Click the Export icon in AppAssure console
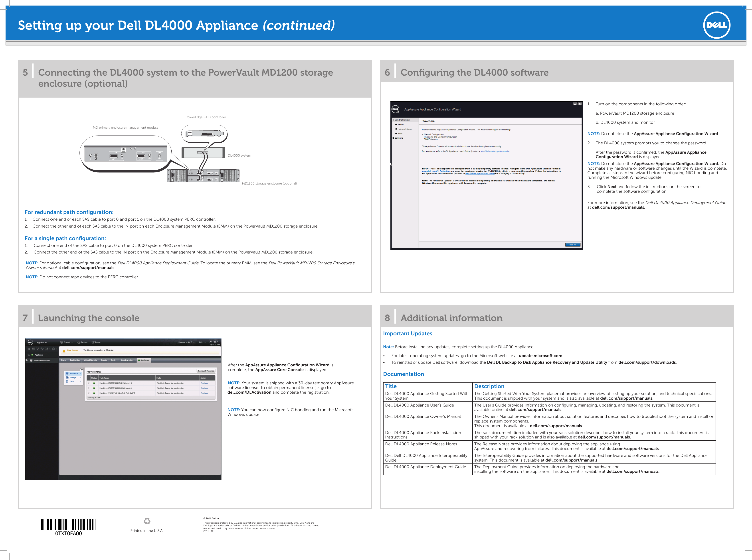Image resolution: width=752 pixels, height=560 pixels. coord(93,342)
